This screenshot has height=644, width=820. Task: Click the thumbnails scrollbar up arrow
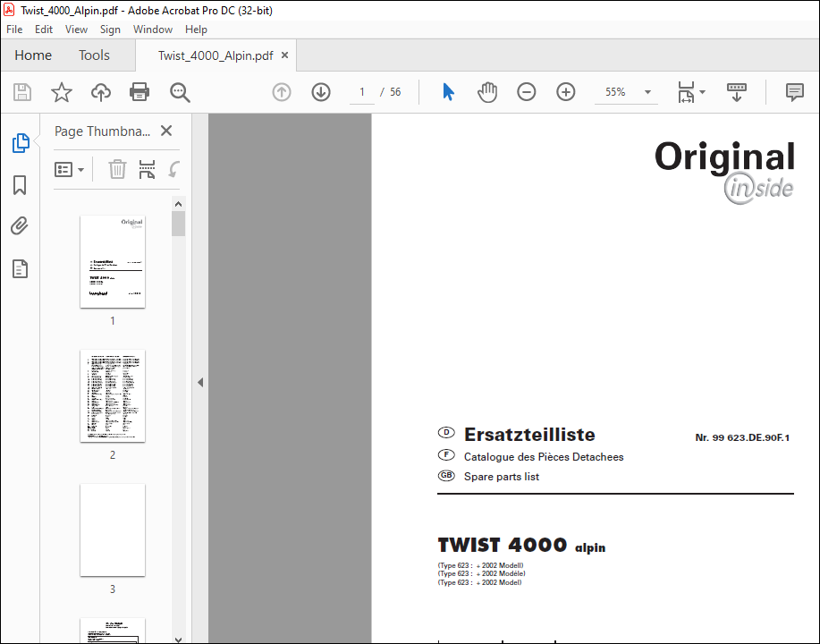[178, 204]
